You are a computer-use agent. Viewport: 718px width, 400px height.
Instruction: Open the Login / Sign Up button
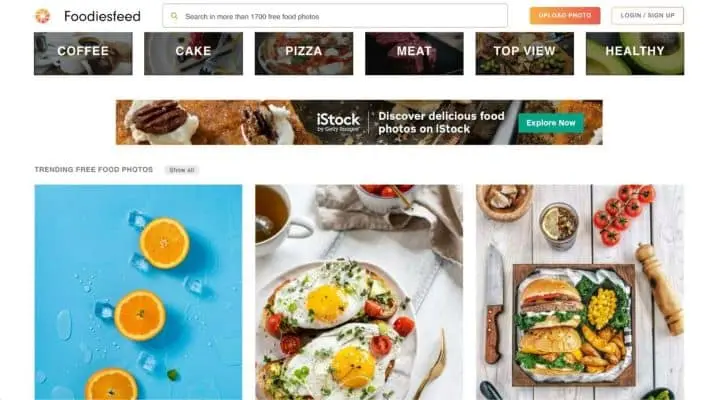[x=647, y=16]
